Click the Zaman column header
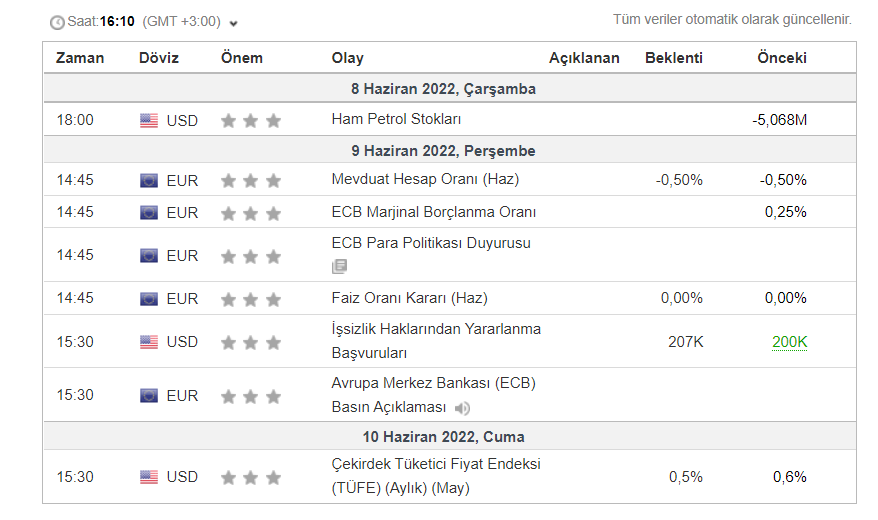 pos(80,58)
